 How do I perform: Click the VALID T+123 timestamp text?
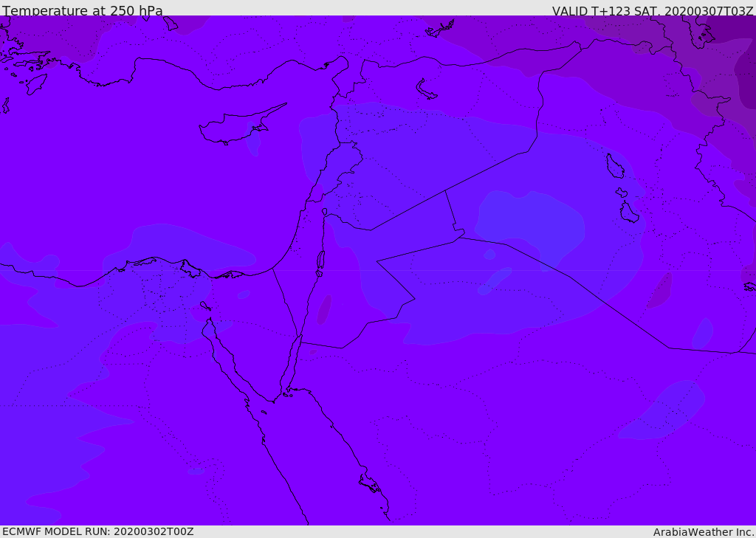(653, 11)
